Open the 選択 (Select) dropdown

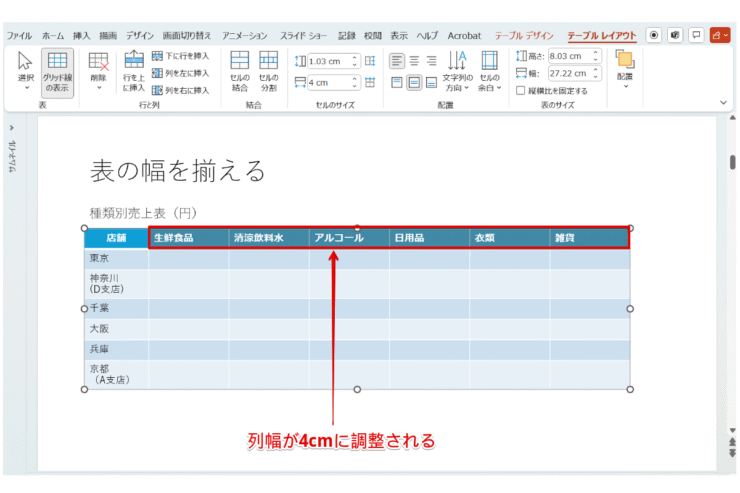[x=25, y=71]
